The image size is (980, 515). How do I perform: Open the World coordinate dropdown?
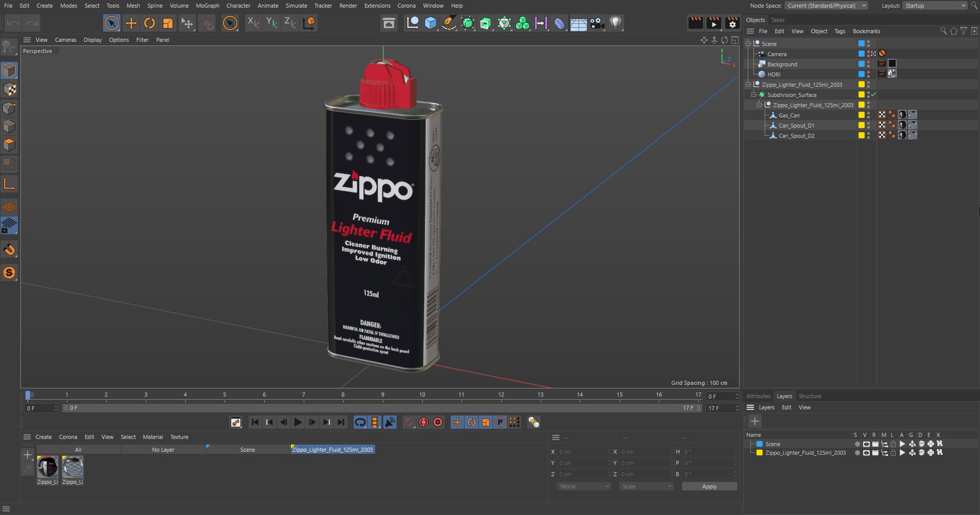click(x=584, y=486)
